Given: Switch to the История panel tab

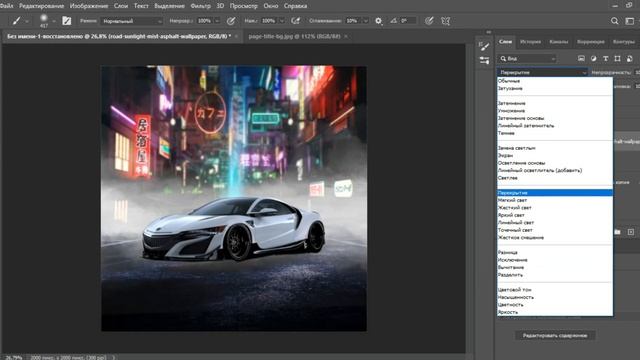Looking at the screenshot, I should click(x=531, y=42).
